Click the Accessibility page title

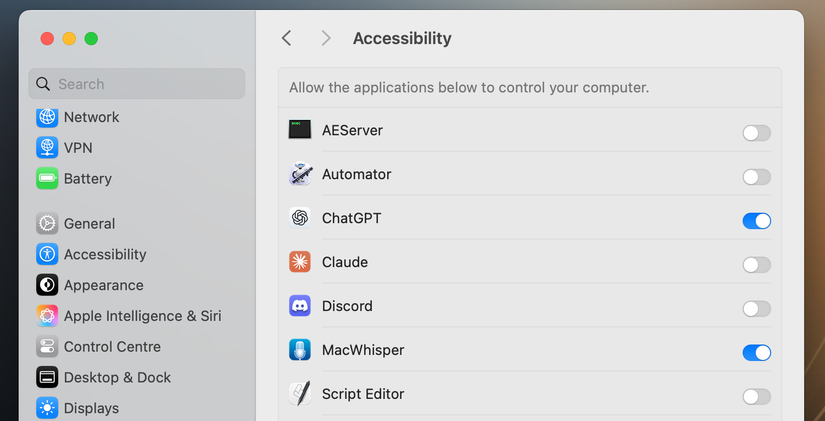tap(402, 38)
